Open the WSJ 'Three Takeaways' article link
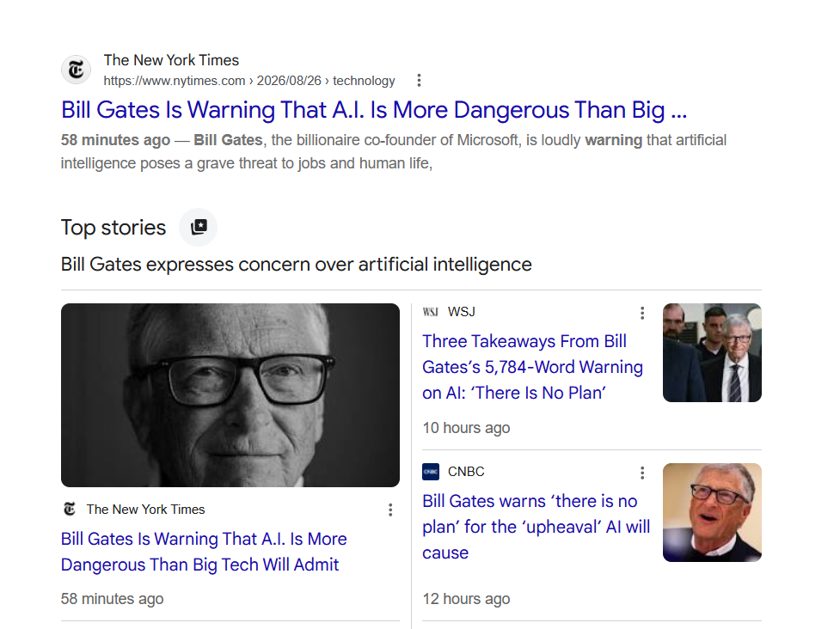The width and height of the screenshot is (840, 629). pyautogui.click(x=532, y=367)
